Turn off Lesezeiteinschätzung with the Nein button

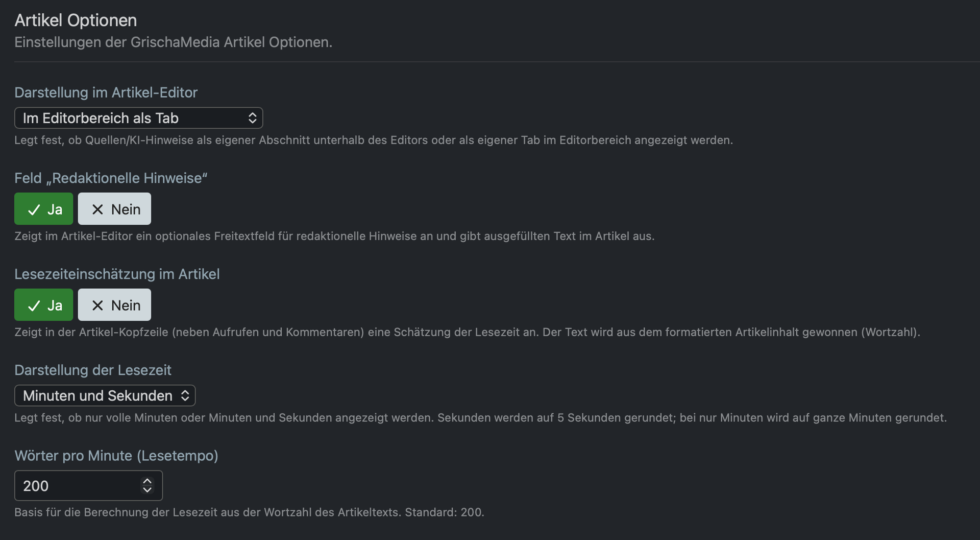[114, 304]
